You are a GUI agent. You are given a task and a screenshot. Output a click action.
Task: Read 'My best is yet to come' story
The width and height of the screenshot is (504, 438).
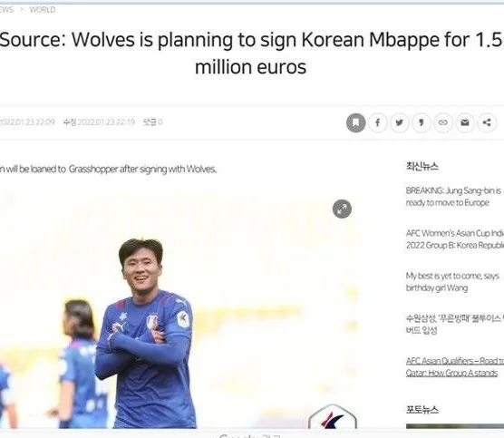pyautogui.click(x=452, y=282)
